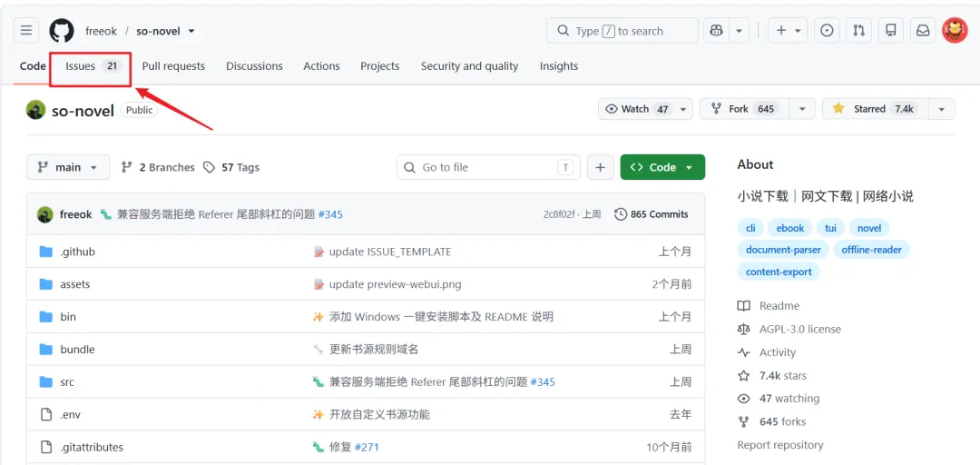Open the user profile avatar menu
This screenshot has height=465, width=980.
click(x=955, y=31)
